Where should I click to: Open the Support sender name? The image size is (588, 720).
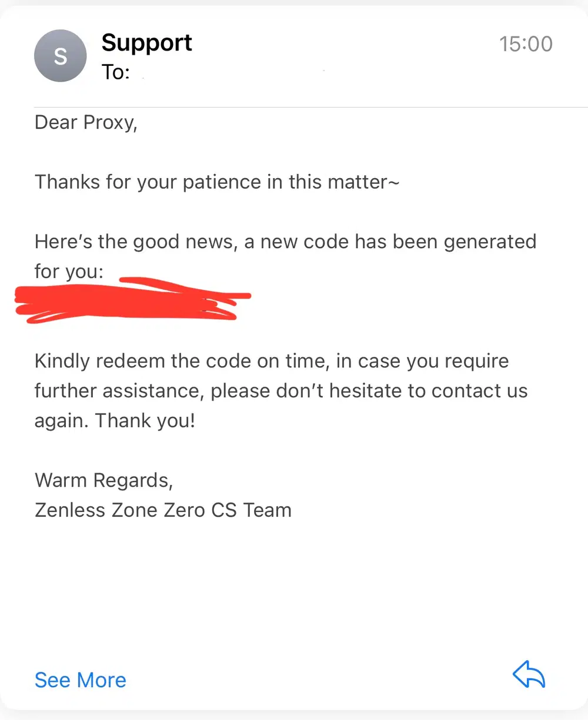146,42
